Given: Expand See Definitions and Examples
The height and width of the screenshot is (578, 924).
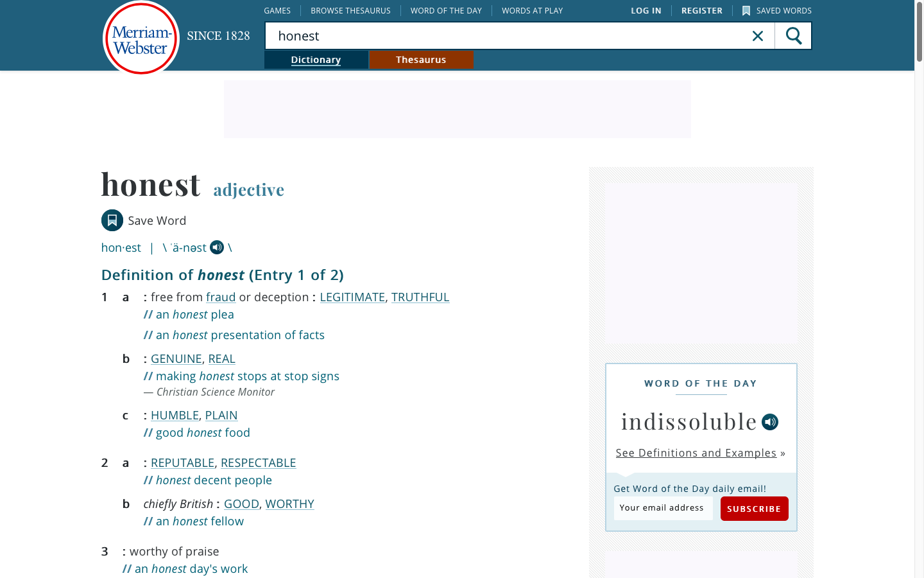Looking at the screenshot, I should coord(696,453).
